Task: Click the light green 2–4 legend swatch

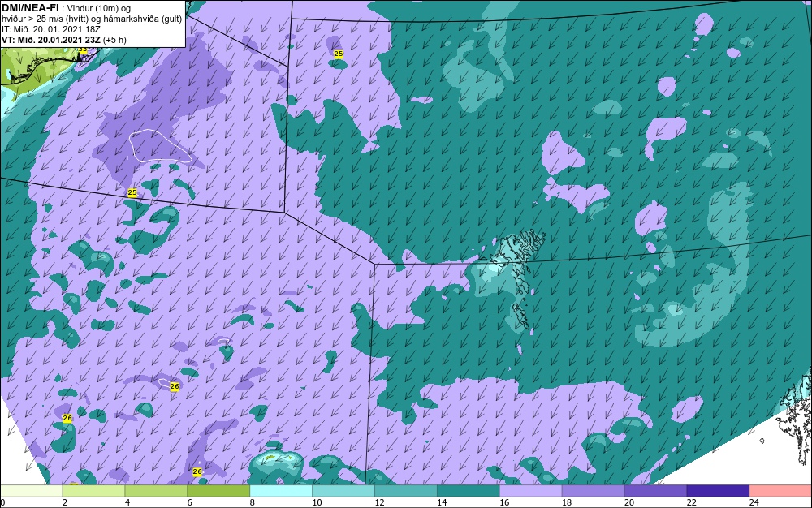Action: click(x=93, y=491)
